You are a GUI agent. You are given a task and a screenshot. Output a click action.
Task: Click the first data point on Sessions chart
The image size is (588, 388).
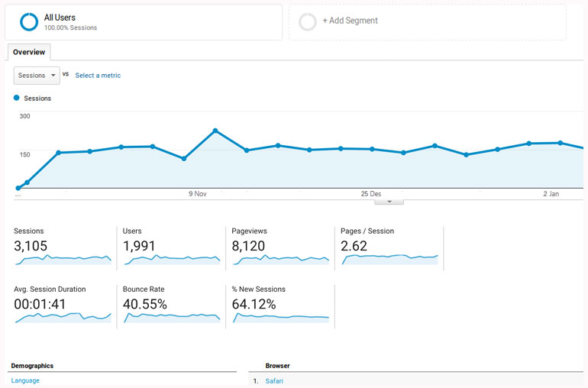(18, 188)
